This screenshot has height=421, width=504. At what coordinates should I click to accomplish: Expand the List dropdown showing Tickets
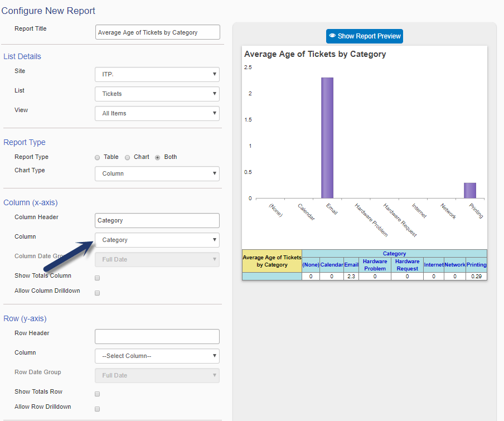[x=157, y=94]
